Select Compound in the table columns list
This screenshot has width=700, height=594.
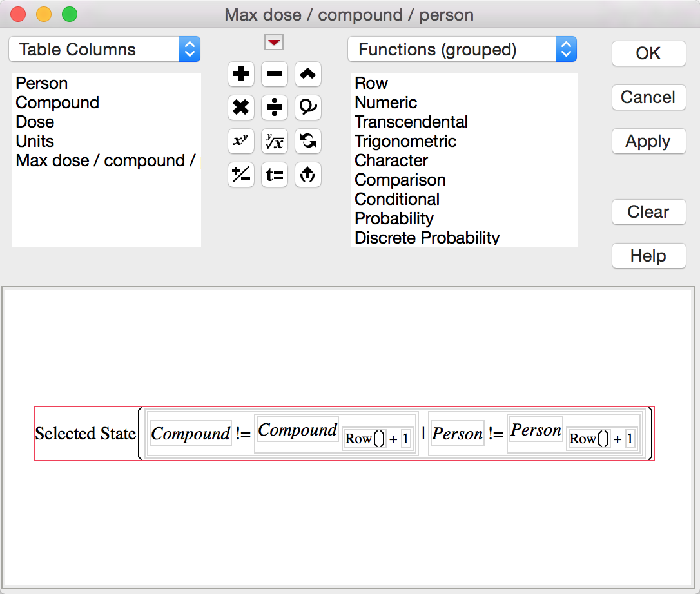[57, 102]
